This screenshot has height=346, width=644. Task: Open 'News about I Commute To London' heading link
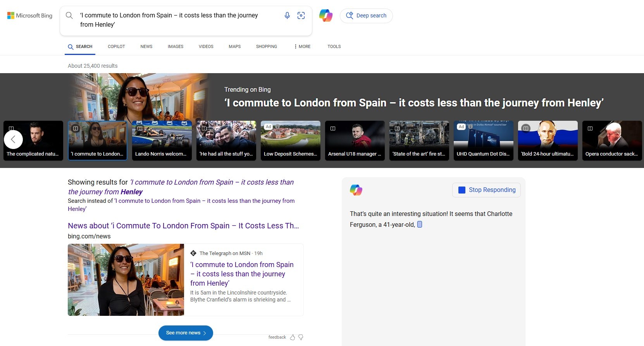click(x=183, y=226)
